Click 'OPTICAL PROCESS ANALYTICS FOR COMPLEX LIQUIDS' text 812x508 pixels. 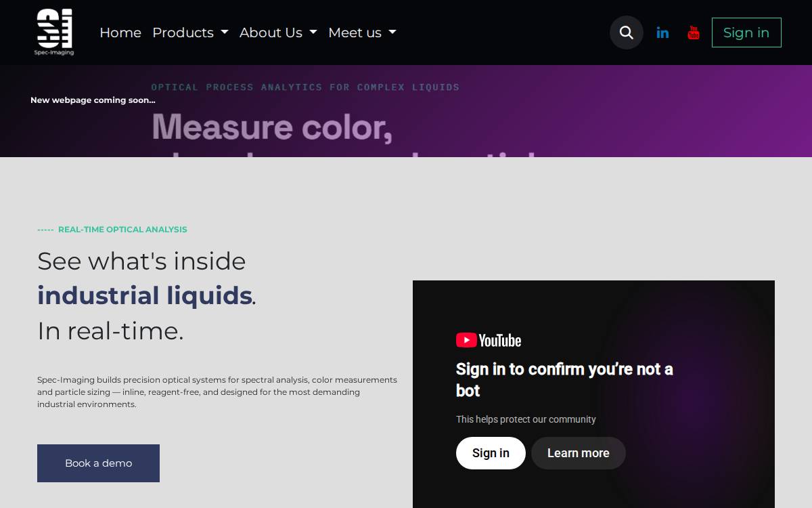click(305, 87)
